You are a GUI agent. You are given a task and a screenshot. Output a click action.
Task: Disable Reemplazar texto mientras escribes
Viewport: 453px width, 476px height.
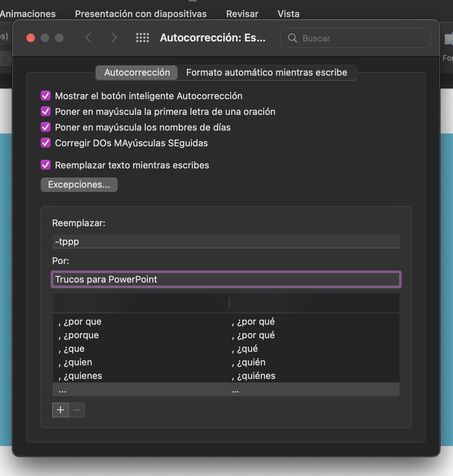click(x=46, y=165)
